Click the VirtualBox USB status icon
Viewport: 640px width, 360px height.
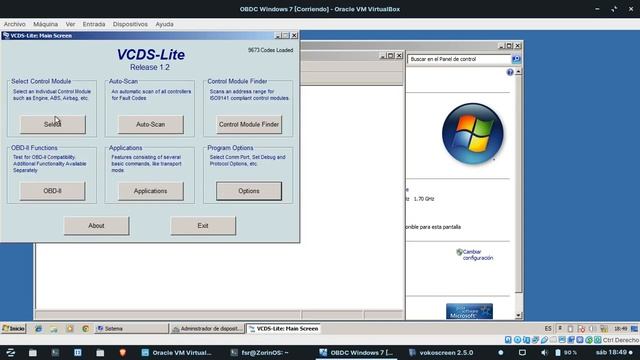pos(544,340)
